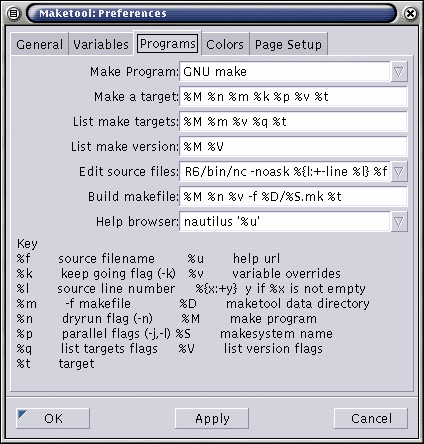The height and width of the screenshot is (444, 424).
Task: Switch to the Variables tab
Action: coord(101,44)
